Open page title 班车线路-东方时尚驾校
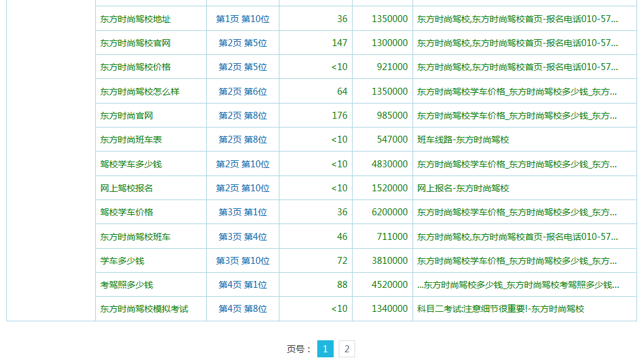 (463, 140)
